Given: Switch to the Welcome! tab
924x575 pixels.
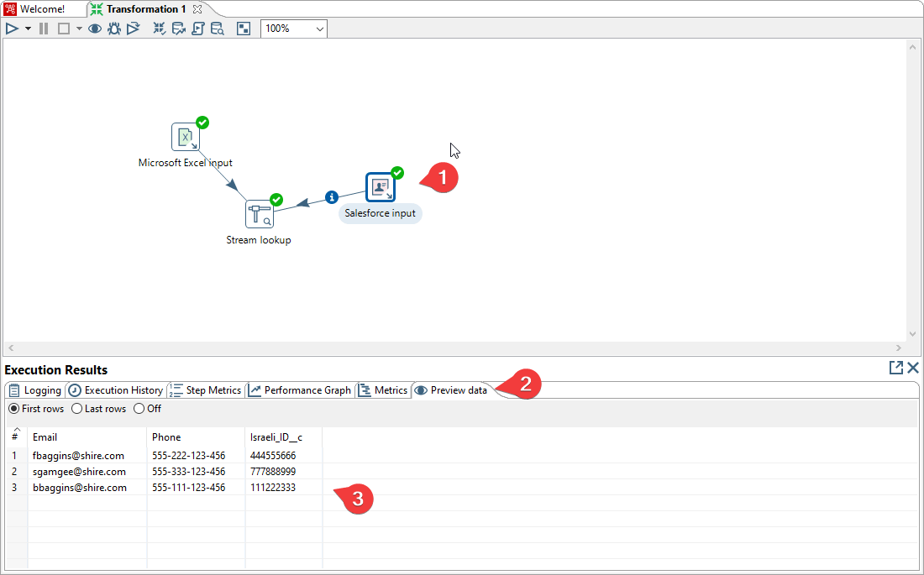Looking at the screenshot, I should [42, 8].
